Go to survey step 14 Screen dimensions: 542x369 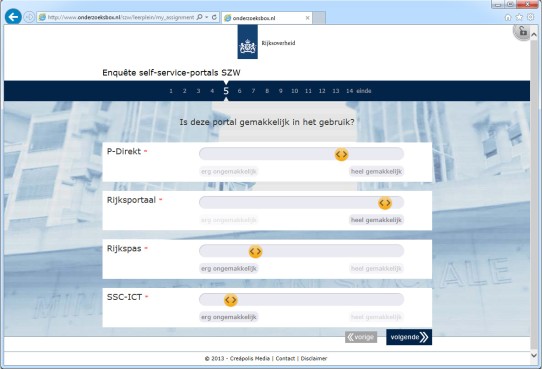coord(349,91)
